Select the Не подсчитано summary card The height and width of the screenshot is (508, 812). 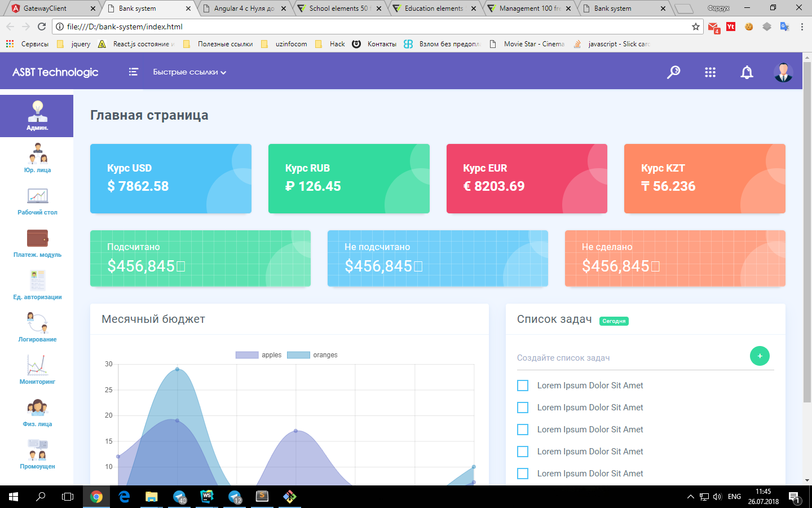tap(438, 258)
